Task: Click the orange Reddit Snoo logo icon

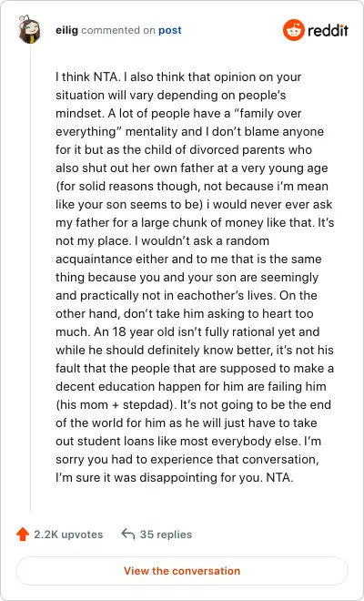Action: click(294, 30)
